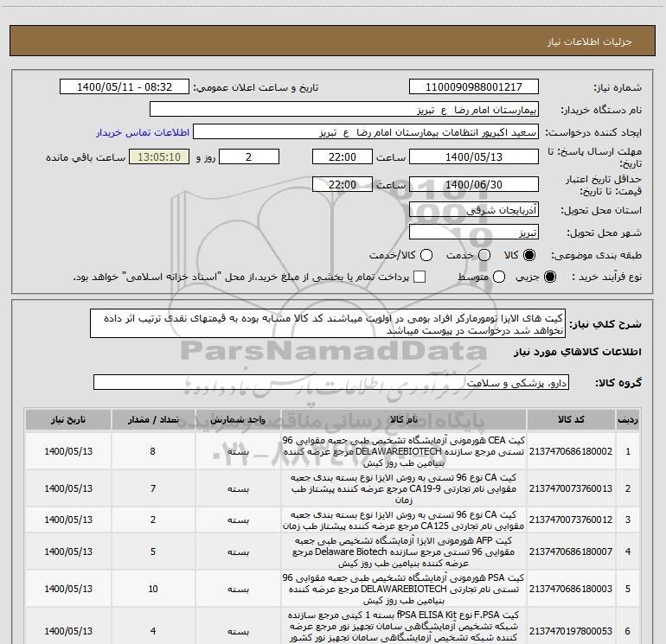Click delivery province آذربایجان شرقی field

(474, 209)
